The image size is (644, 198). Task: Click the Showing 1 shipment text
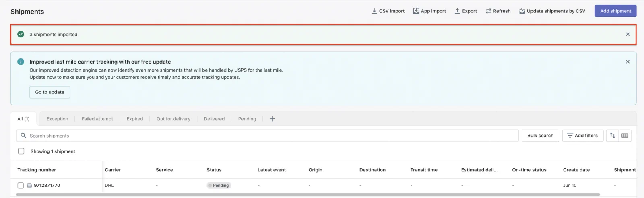coord(53,151)
